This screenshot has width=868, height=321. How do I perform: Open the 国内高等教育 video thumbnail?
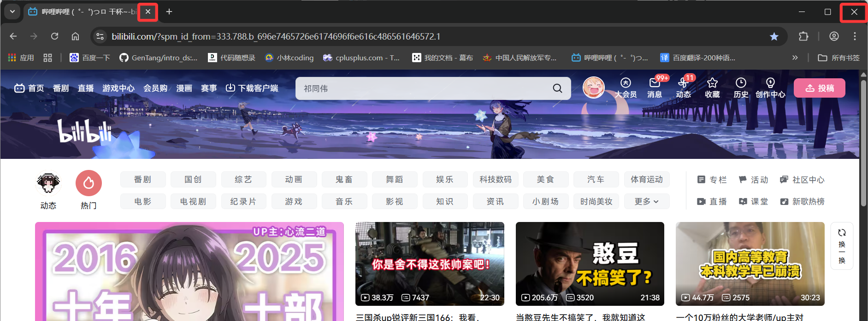[x=750, y=263]
